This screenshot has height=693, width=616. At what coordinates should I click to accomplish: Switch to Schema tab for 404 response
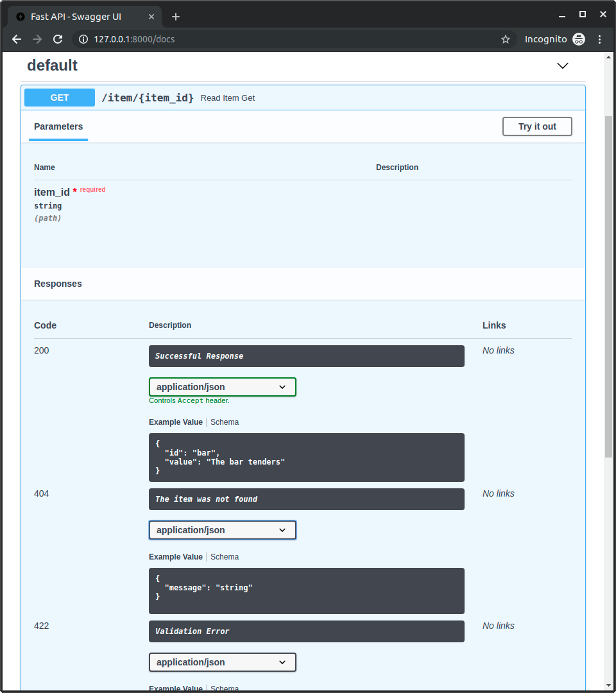(x=225, y=557)
